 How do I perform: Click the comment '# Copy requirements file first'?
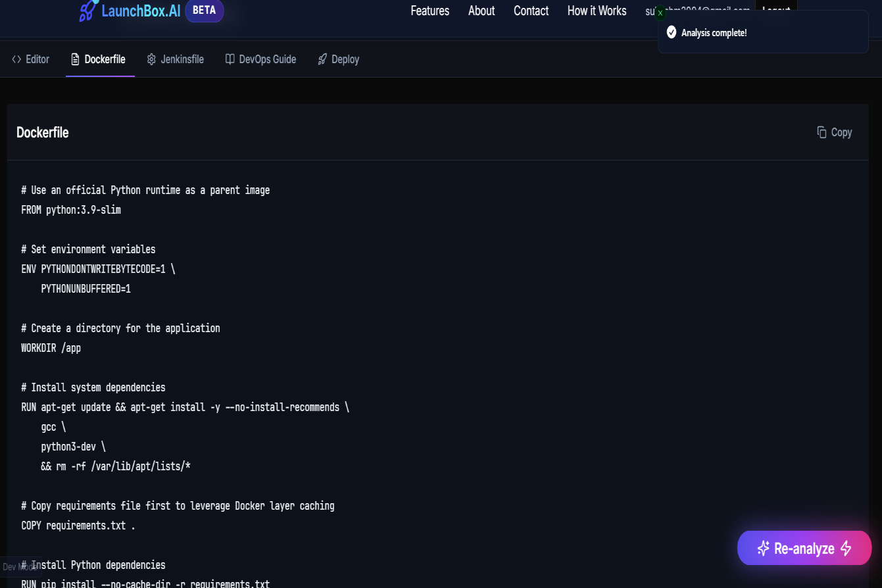(x=178, y=506)
